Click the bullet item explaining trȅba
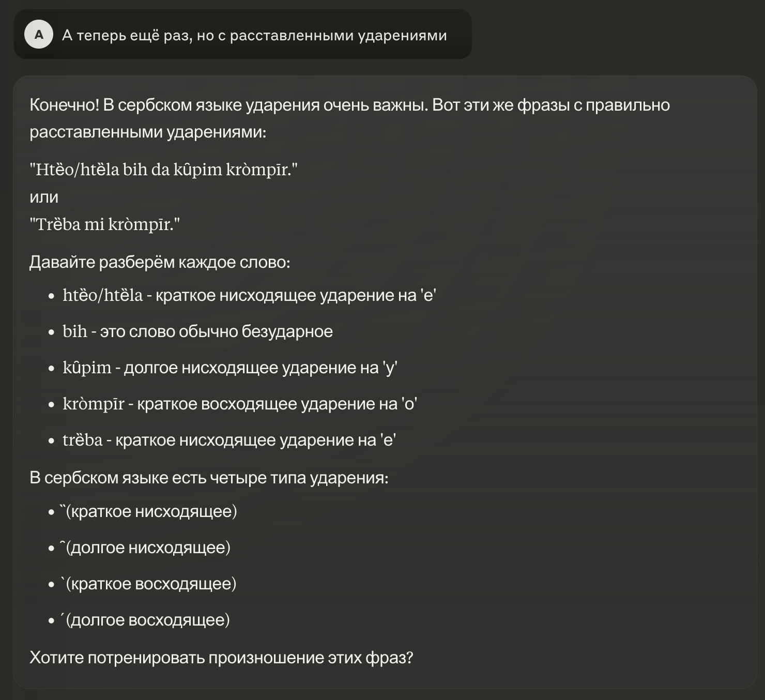This screenshot has height=700, width=765. (229, 440)
